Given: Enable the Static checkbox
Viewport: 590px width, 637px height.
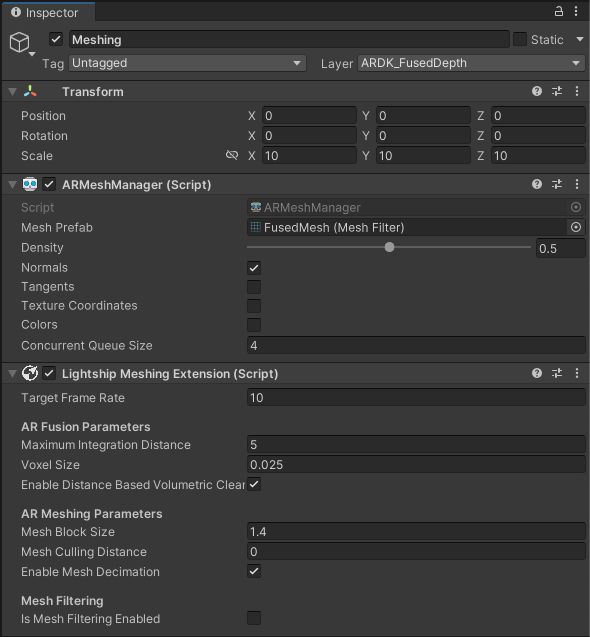Looking at the screenshot, I should (x=520, y=39).
